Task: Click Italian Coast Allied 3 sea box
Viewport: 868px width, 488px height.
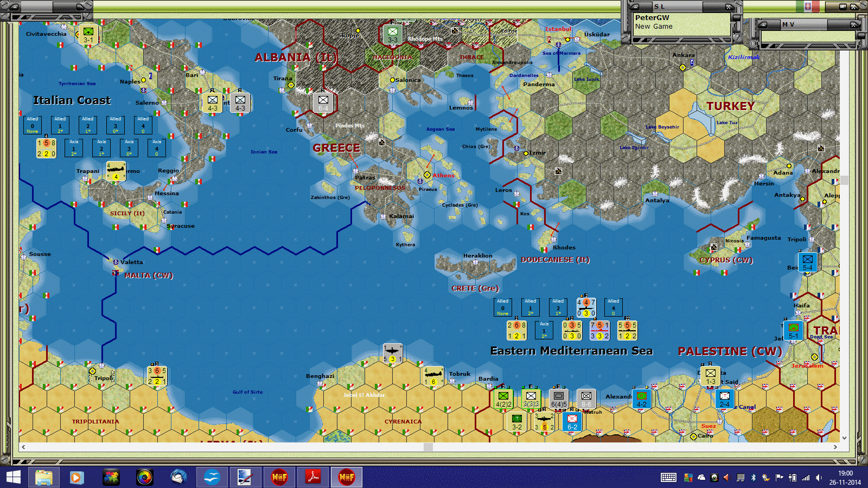Action: (x=116, y=125)
